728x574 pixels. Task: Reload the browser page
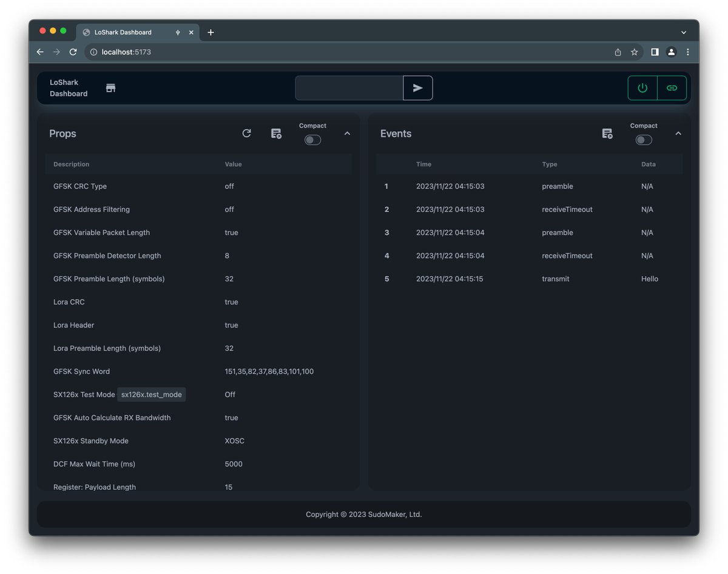pos(73,52)
